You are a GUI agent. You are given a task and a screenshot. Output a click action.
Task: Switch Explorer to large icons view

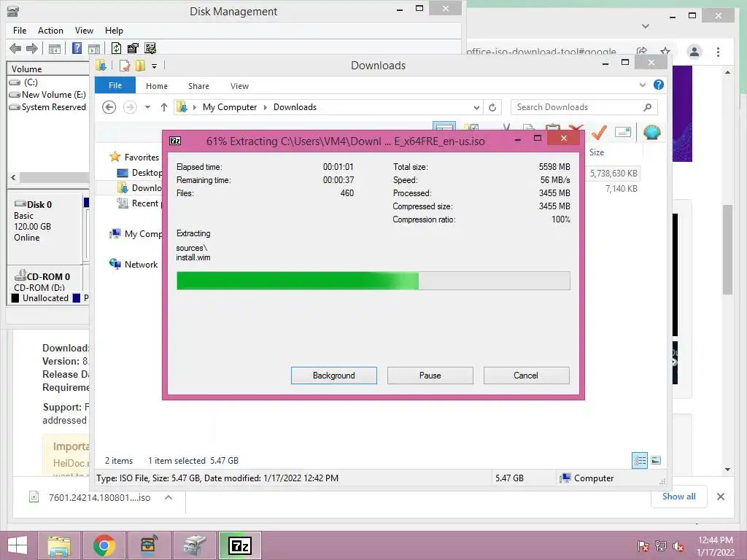[656, 460]
